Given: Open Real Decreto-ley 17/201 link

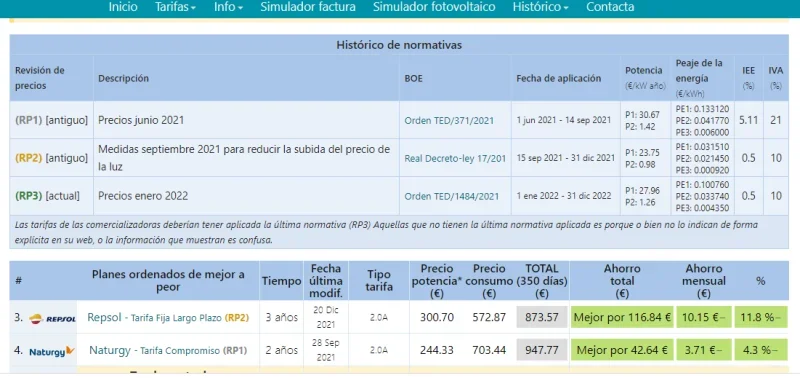Looking at the screenshot, I should tap(455, 159).
